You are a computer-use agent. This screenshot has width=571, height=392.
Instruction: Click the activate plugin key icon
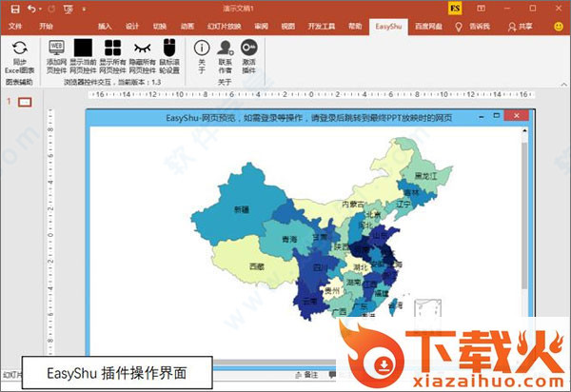(248, 48)
